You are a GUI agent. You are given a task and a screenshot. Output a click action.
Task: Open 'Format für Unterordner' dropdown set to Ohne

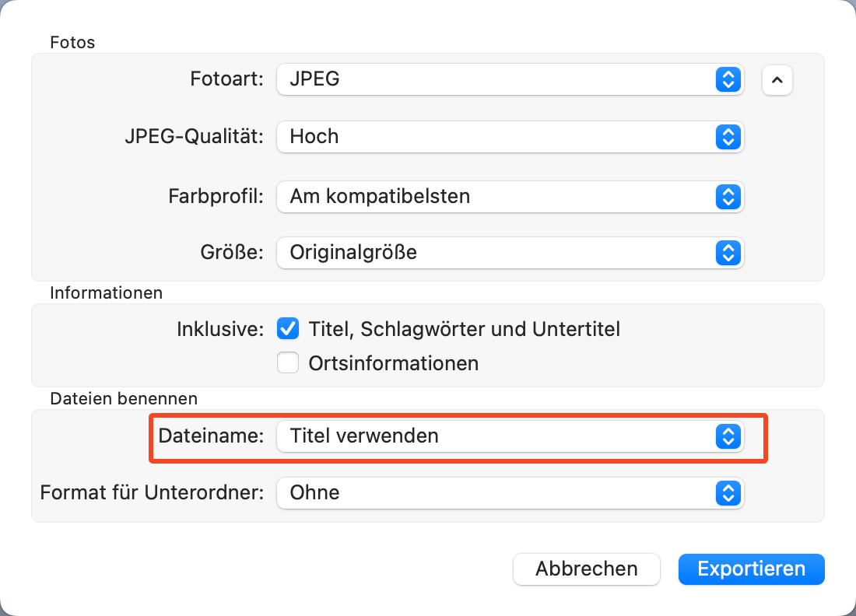(498, 492)
